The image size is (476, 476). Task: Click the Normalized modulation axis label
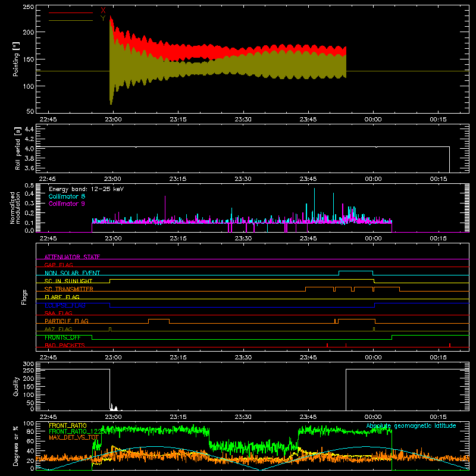[x=15, y=208]
